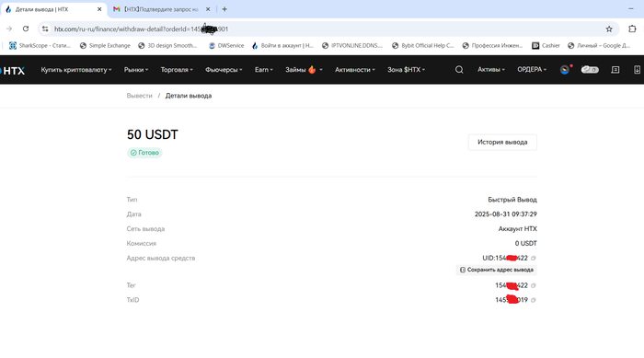Click the HTX logo

tap(13, 70)
